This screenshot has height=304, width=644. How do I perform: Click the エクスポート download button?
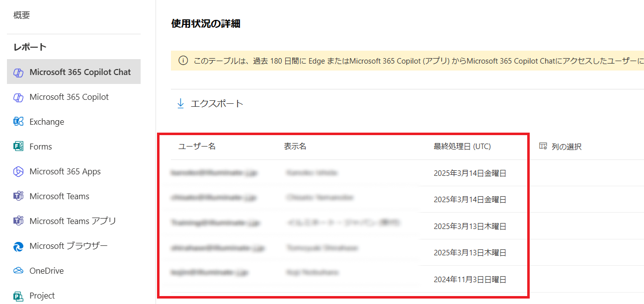(x=210, y=104)
